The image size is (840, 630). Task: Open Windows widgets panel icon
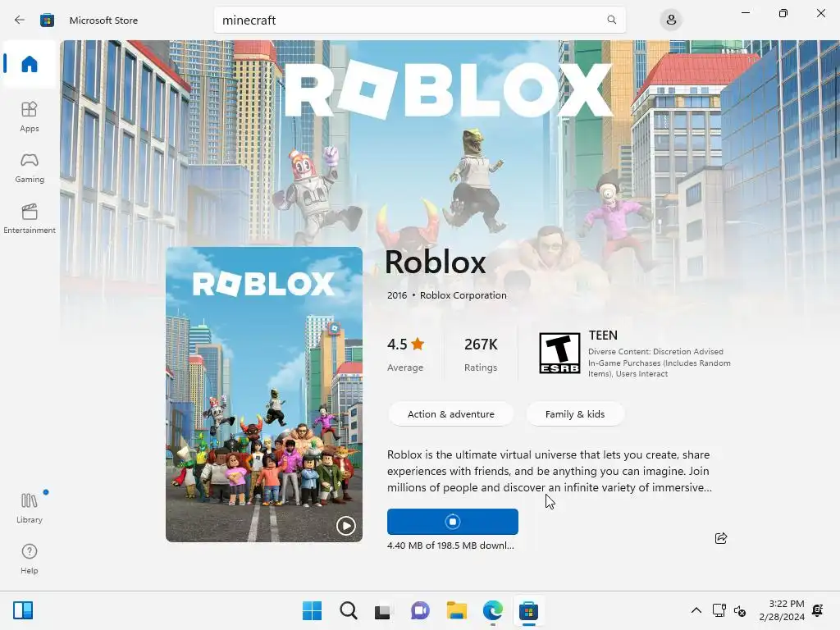tap(23, 610)
